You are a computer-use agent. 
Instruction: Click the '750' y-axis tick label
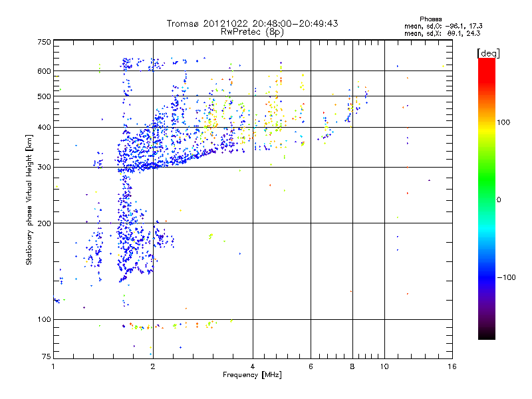(44, 42)
